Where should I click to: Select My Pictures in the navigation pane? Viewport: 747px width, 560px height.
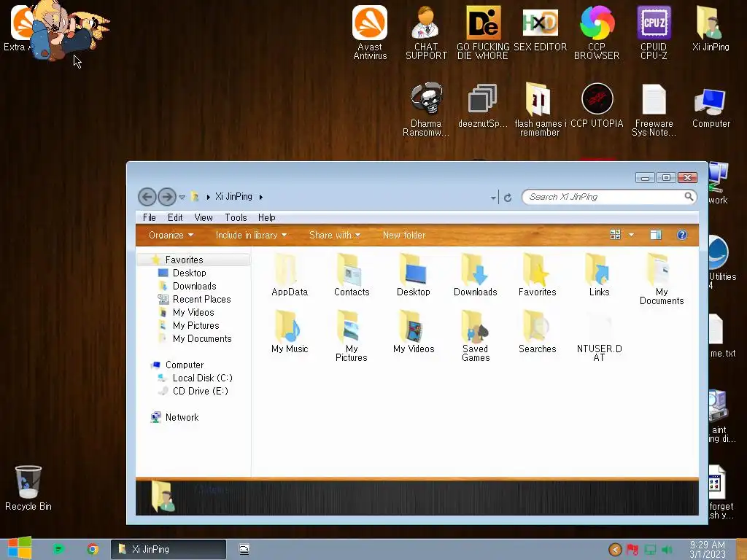point(196,326)
